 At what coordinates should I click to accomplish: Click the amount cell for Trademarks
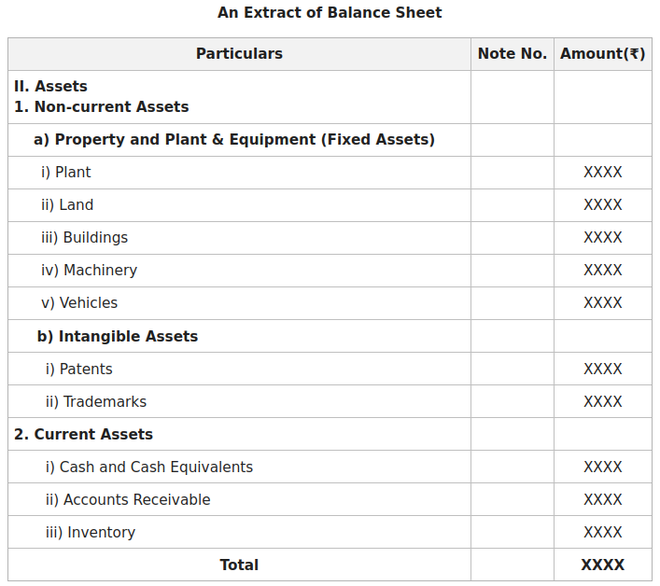point(602,402)
